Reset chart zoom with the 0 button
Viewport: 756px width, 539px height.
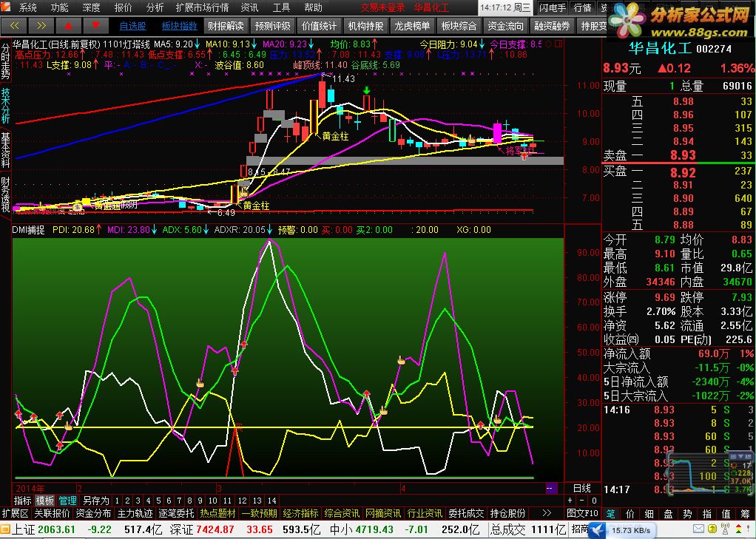594,501
